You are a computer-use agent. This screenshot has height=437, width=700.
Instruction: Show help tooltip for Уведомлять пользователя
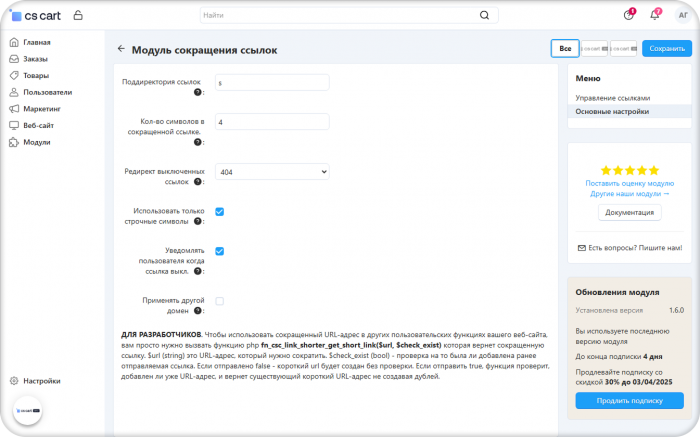197,271
